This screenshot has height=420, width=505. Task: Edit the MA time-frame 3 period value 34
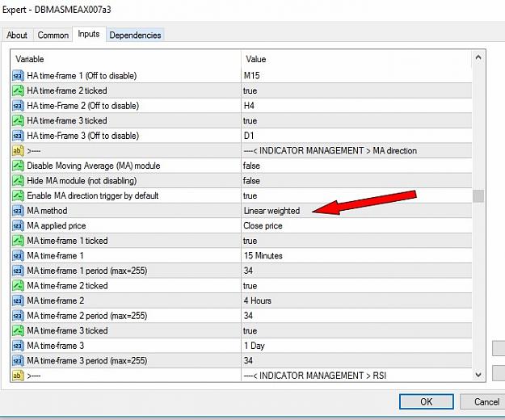248,360
